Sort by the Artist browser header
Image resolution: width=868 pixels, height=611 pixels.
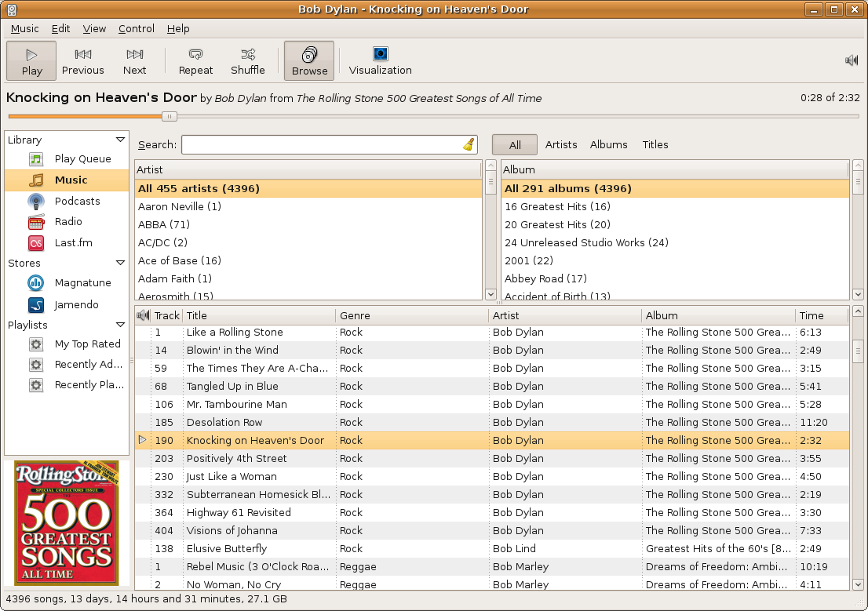coord(308,170)
